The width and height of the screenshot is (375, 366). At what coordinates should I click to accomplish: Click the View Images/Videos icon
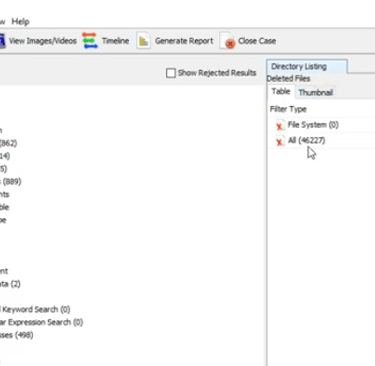3,41
